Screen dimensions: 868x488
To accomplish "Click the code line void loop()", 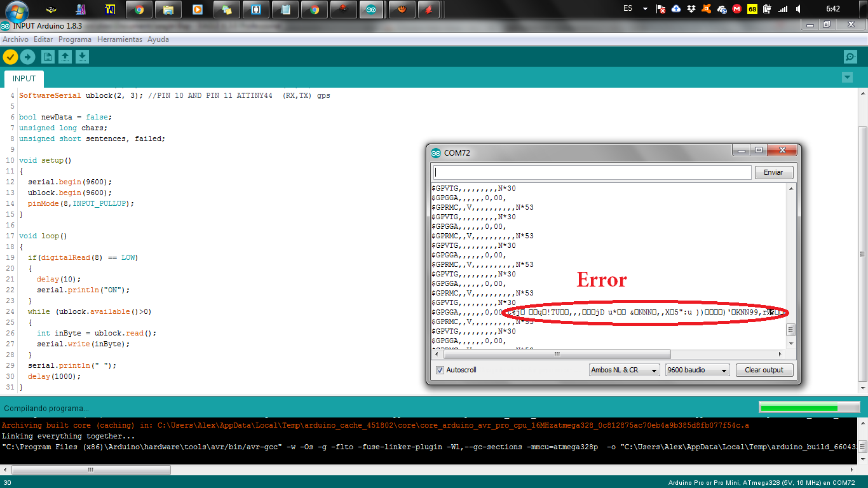I will pyautogui.click(x=43, y=236).
